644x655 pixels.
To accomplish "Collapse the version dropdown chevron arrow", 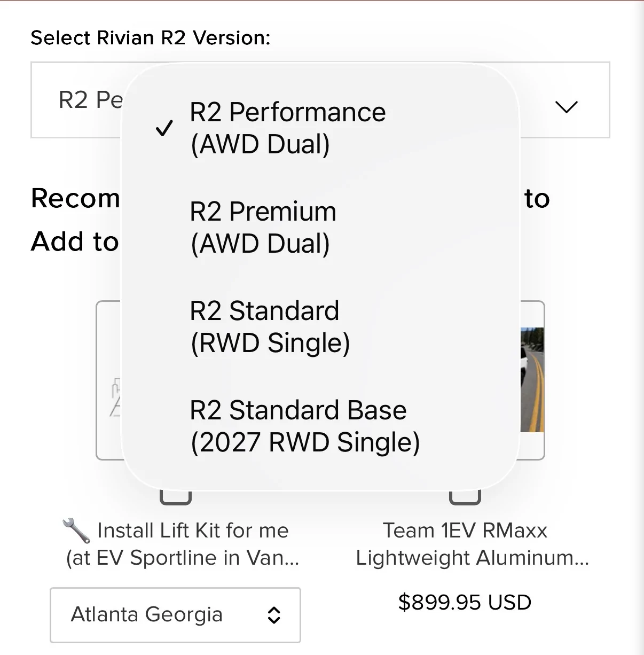I will coord(566,106).
